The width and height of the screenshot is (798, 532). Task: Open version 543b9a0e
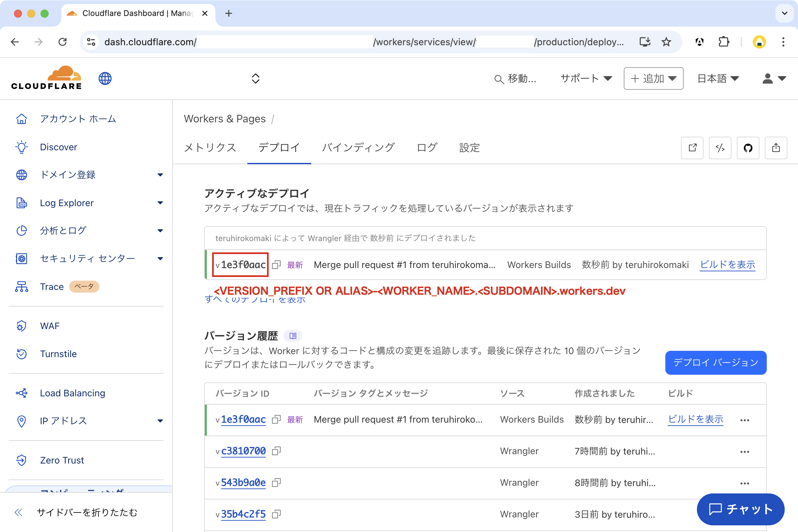click(x=243, y=482)
